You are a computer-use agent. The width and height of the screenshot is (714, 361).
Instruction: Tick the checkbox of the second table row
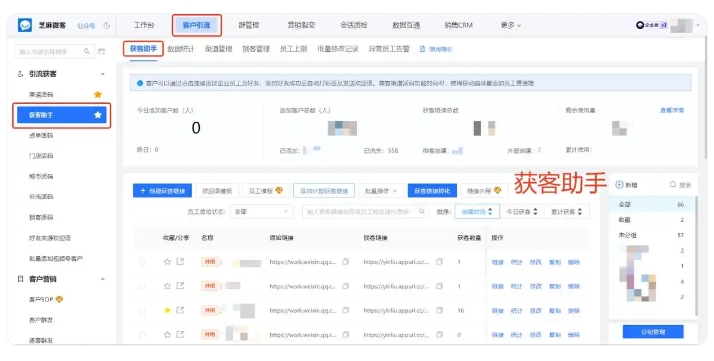click(x=142, y=286)
